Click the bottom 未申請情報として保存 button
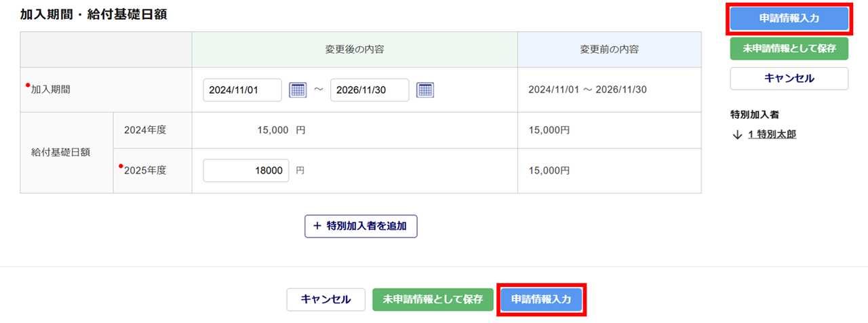 point(433,299)
